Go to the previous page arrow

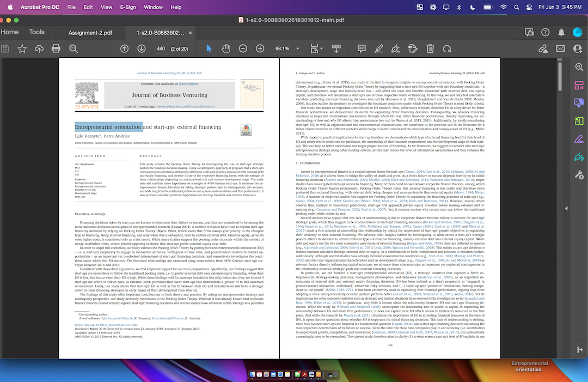(125, 48)
